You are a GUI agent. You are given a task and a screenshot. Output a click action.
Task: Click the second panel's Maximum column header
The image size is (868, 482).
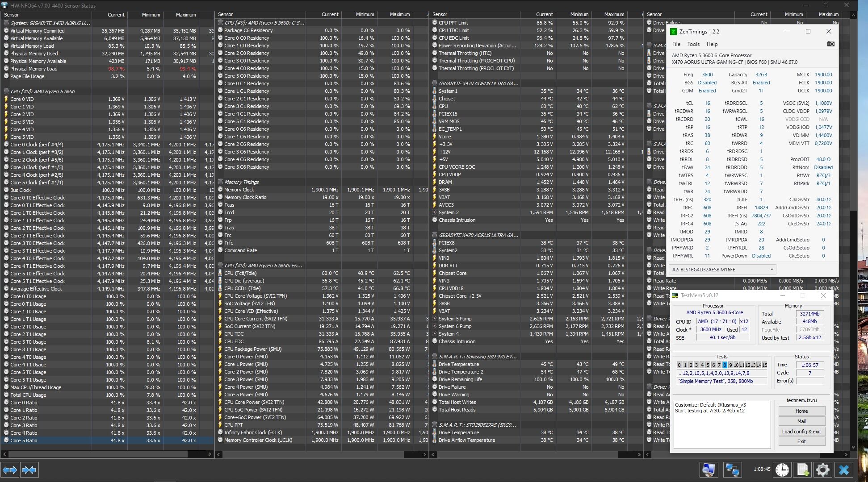pos(395,15)
